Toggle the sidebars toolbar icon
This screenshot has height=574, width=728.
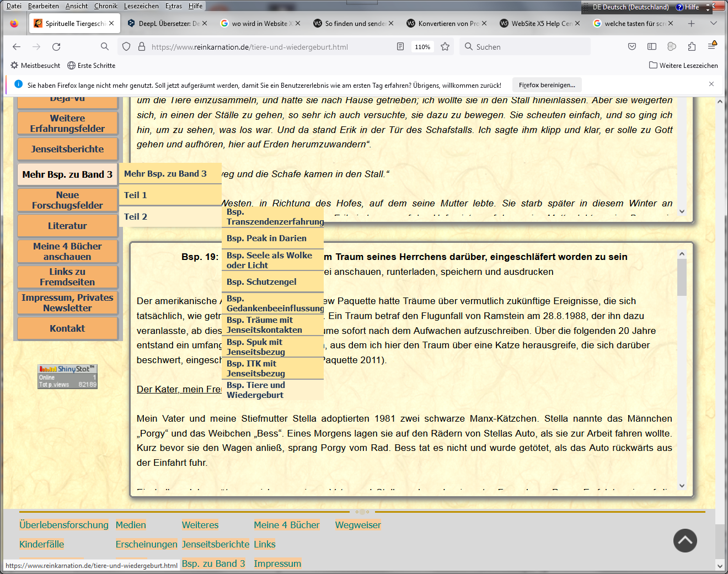tap(652, 47)
